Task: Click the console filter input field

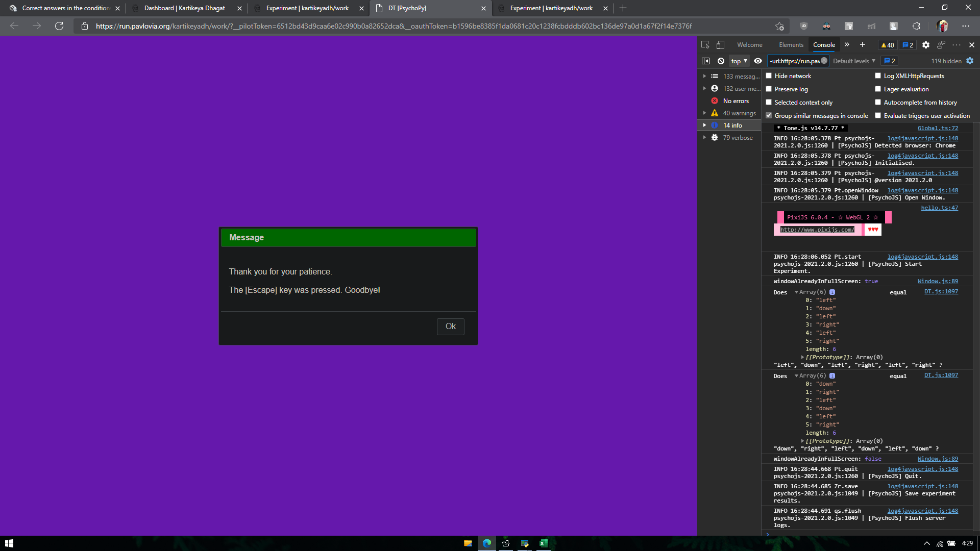Action: (x=794, y=61)
